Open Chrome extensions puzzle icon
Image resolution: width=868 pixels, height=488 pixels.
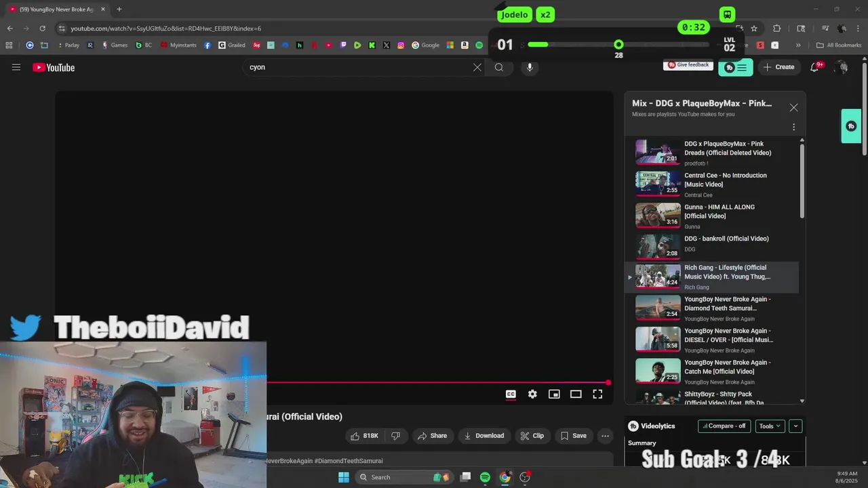point(777,28)
